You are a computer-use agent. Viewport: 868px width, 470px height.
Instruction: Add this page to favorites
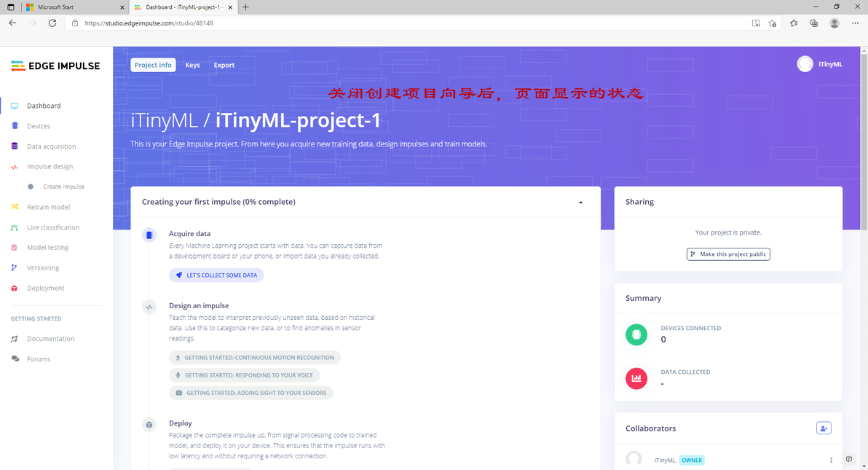772,23
